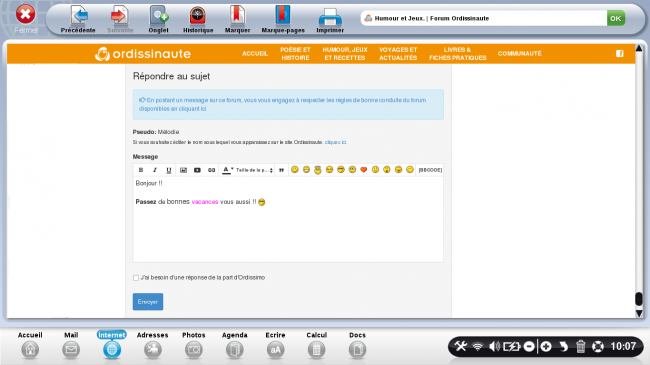Confirm the address with the green OK button
This screenshot has width=650, height=365.
click(x=616, y=18)
